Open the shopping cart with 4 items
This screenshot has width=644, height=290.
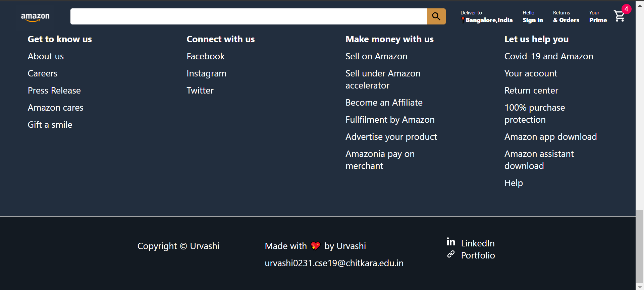click(619, 16)
